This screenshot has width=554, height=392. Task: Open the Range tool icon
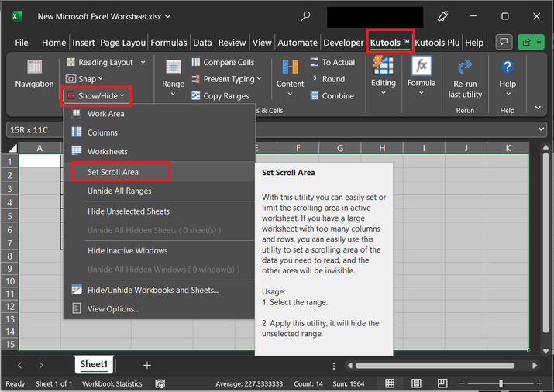173,67
